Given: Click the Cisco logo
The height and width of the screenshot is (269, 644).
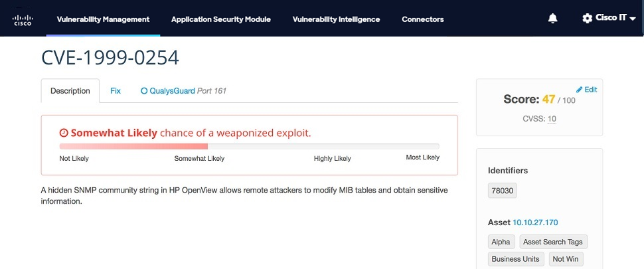Looking at the screenshot, I should click(23, 20).
